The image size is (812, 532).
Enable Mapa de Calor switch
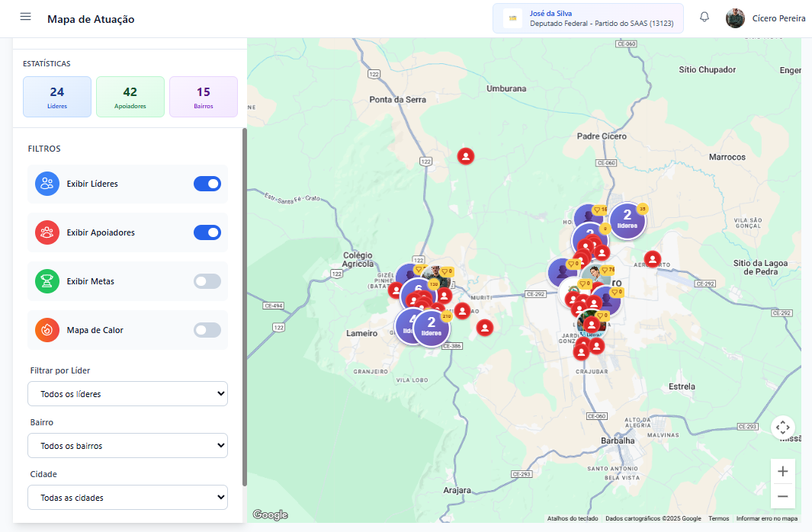(x=207, y=330)
